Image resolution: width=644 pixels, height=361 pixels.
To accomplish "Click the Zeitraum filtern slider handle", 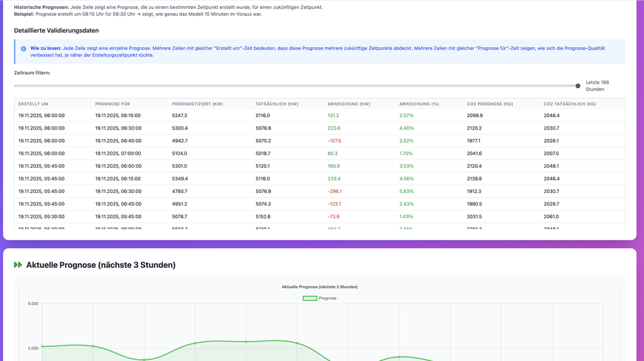I will pos(578,86).
